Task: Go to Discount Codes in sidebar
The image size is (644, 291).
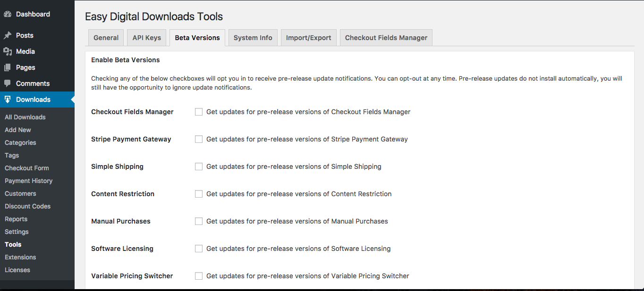Action: [x=27, y=206]
